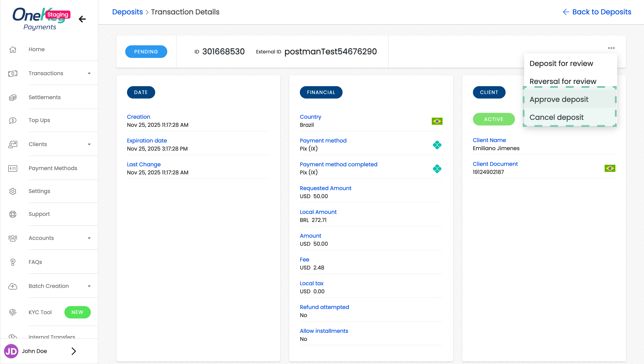This screenshot has width=644, height=364.
Task: Click the Support lifebuoy icon
Action: pyautogui.click(x=13, y=214)
